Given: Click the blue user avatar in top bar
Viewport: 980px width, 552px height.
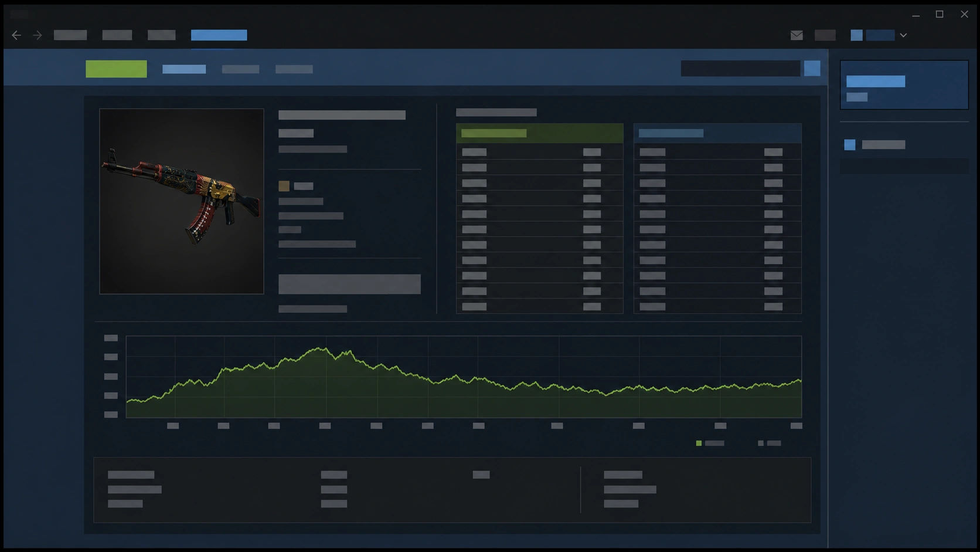Looking at the screenshot, I should point(856,35).
